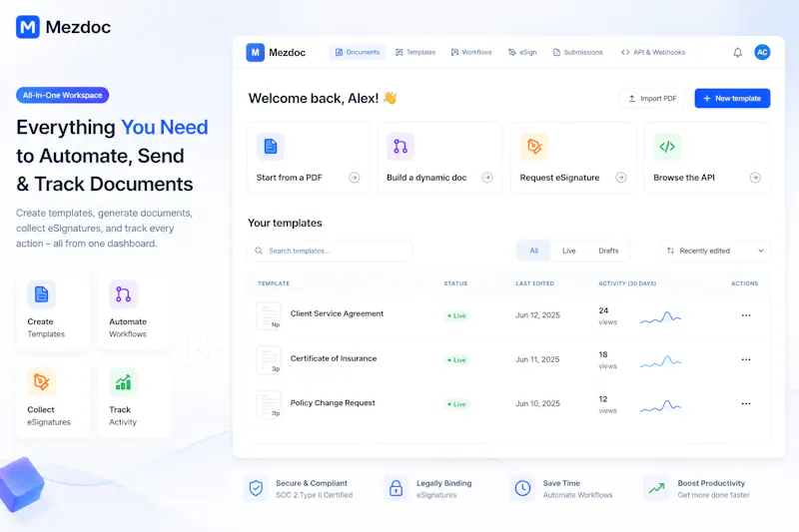Click the Create Templates feature icon
The image size is (799, 532).
(42, 294)
